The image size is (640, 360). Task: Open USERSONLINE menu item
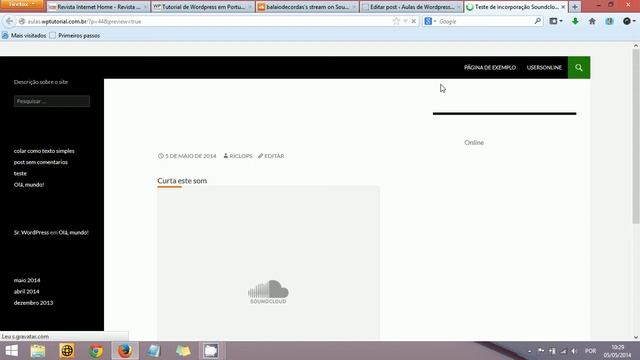pyautogui.click(x=544, y=67)
